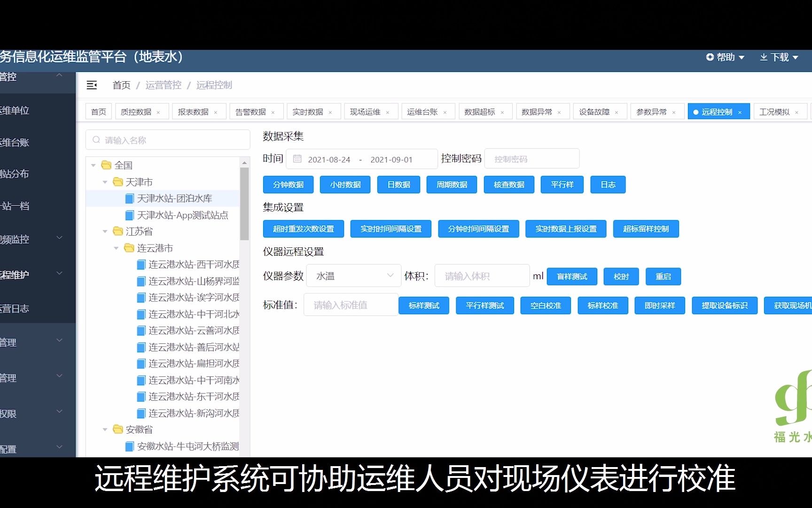Close the 报表数据 tab

216,112
